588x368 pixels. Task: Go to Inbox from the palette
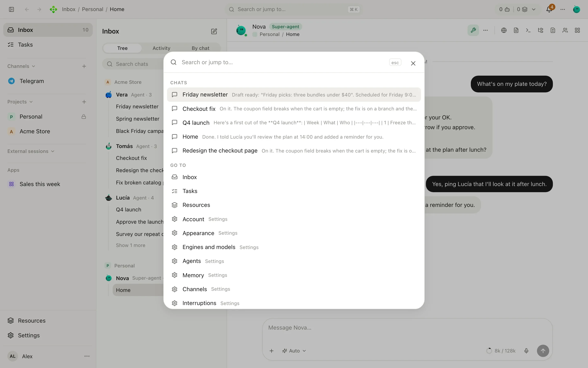(x=294, y=177)
